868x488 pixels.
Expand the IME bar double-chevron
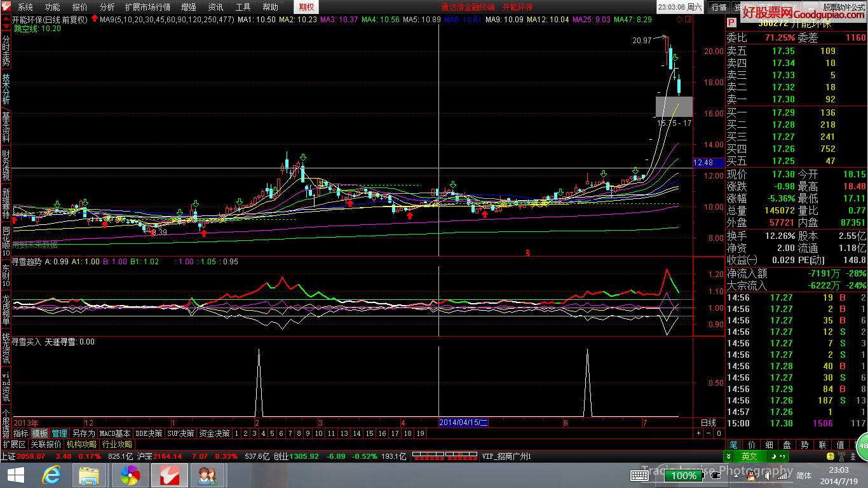click(728, 456)
